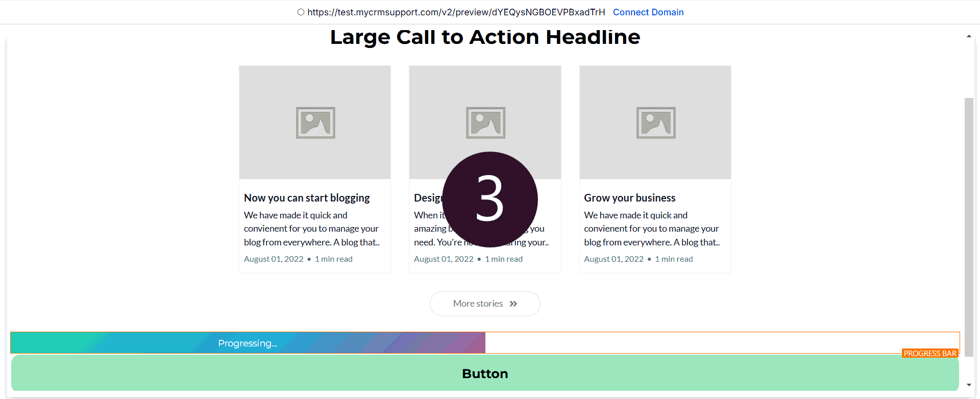Click the Grow your business card's date

(x=614, y=259)
